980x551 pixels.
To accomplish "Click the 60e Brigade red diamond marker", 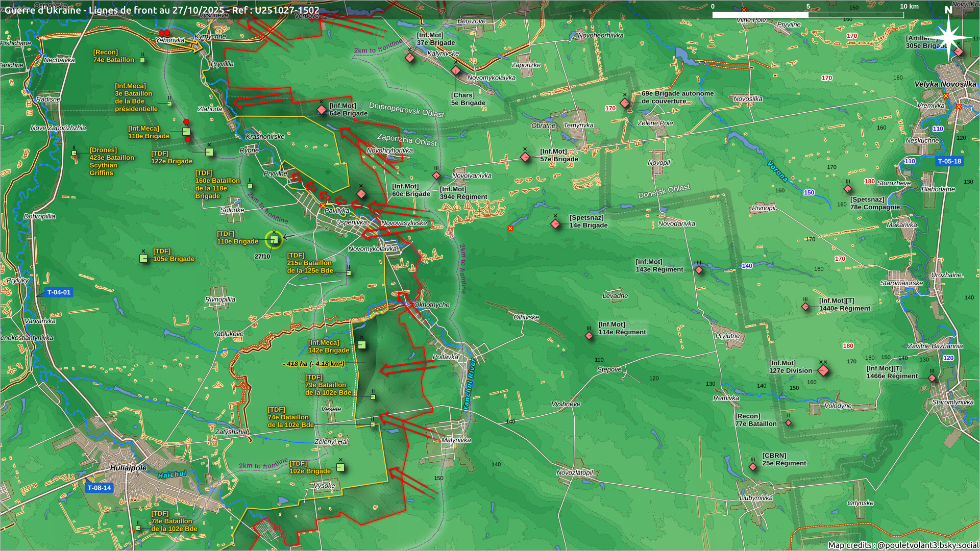I will pyautogui.click(x=361, y=194).
